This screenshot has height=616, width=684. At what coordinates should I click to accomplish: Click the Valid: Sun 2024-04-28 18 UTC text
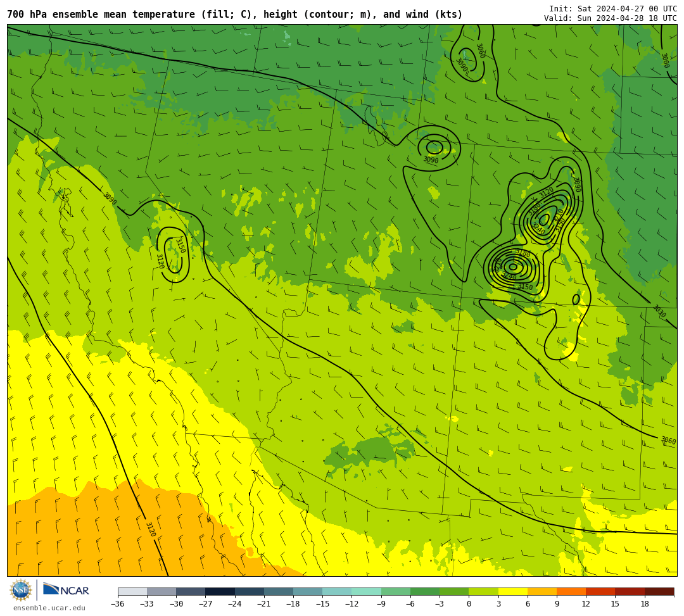click(x=611, y=18)
